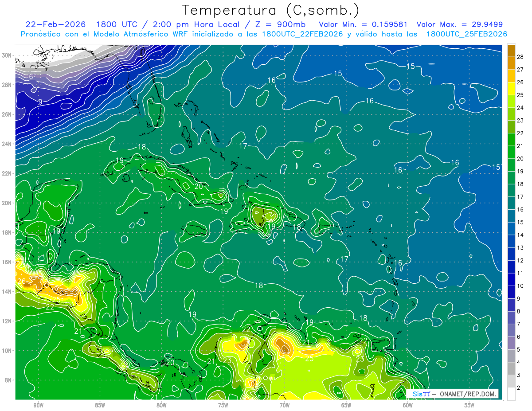Image resolution: width=532 pixels, height=411 pixels.
Task: Click the colorbar scale label "4"
Action: click(x=519, y=362)
